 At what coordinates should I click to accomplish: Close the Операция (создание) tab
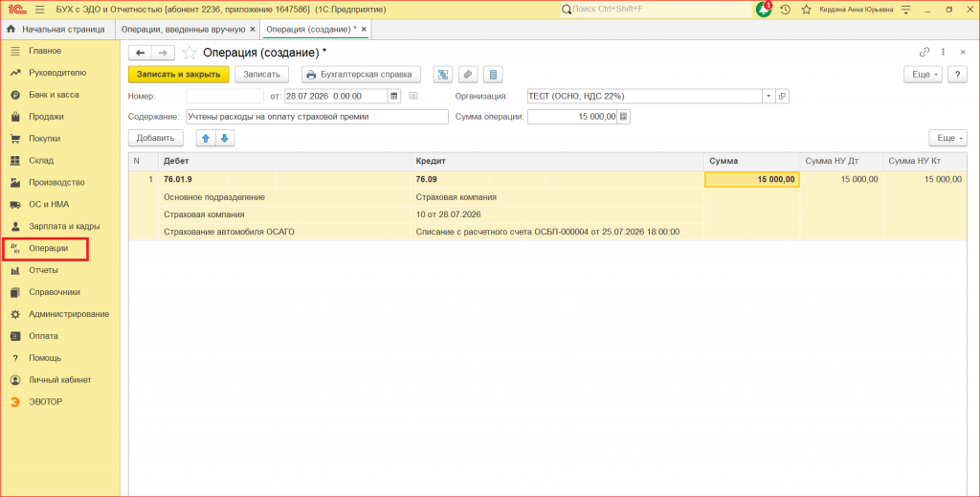(364, 30)
